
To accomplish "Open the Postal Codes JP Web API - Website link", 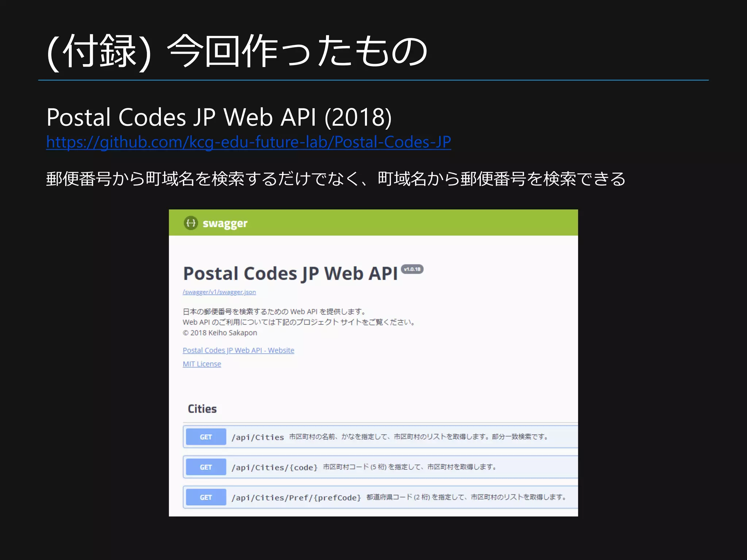I will (238, 350).
